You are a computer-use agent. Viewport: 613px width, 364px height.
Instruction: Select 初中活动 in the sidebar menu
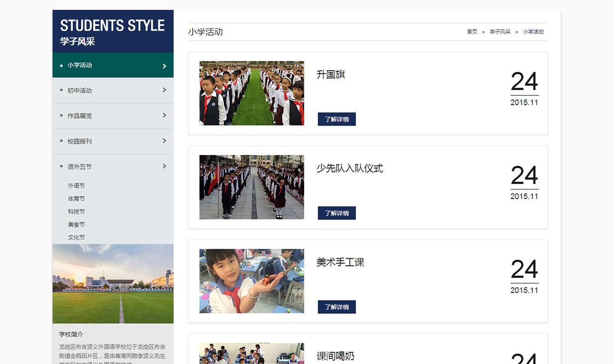pyautogui.click(x=113, y=91)
